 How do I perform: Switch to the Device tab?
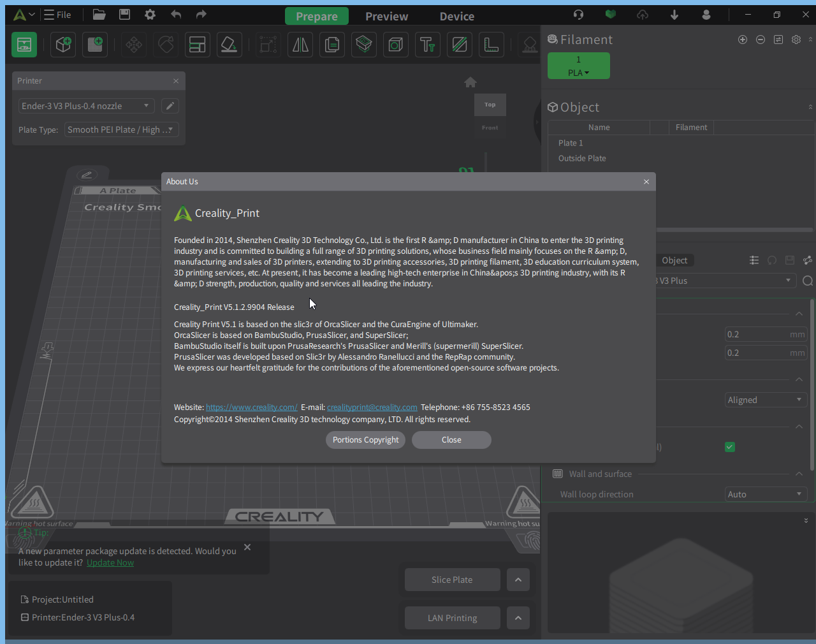tap(456, 17)
